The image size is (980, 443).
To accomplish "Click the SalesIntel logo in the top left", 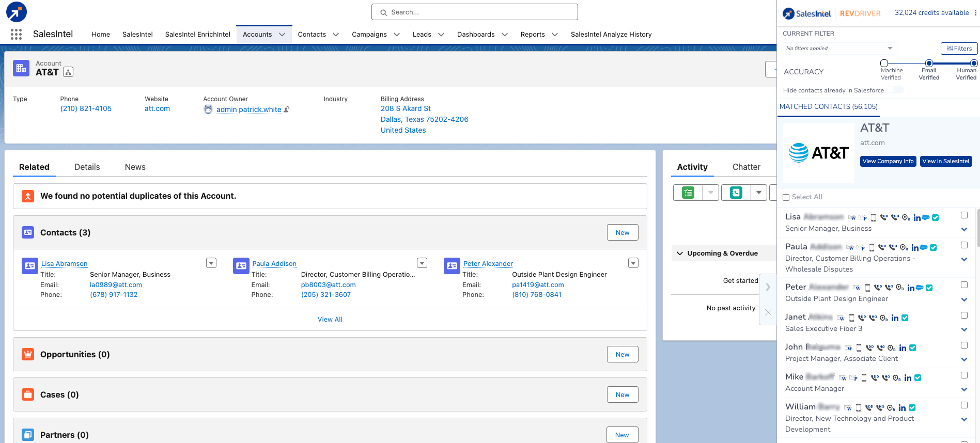I will (17, 12).
